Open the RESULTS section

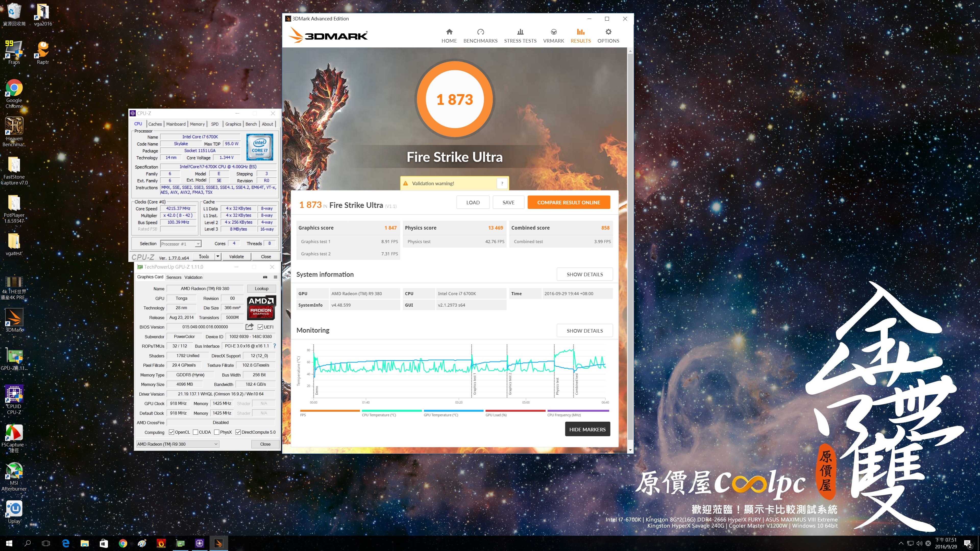coord(581,36)
